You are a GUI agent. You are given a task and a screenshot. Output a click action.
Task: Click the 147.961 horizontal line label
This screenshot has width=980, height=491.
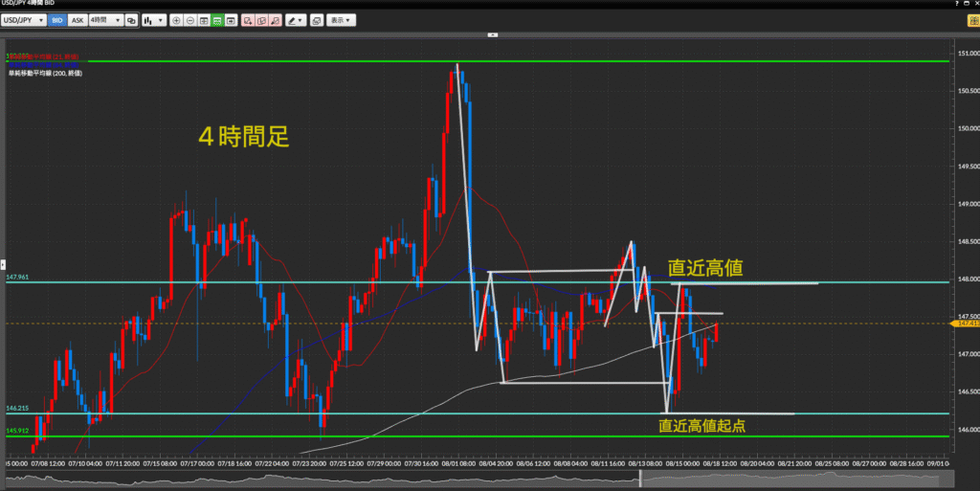17,277
